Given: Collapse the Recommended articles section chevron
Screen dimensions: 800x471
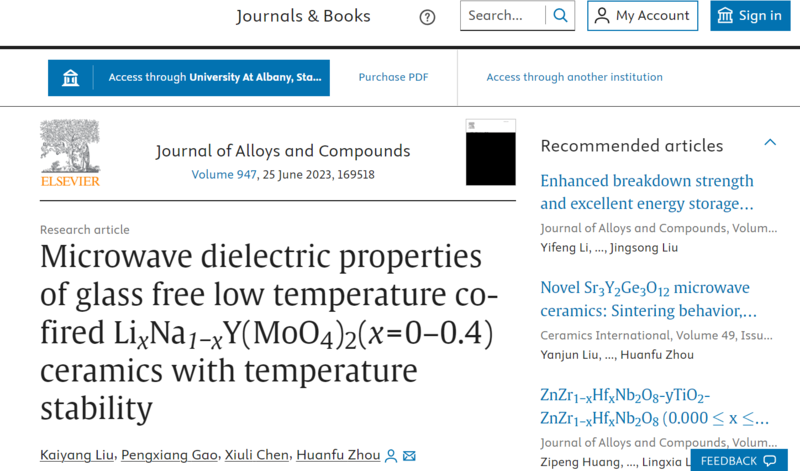Looking at the screenshot, I should point(770,143).
